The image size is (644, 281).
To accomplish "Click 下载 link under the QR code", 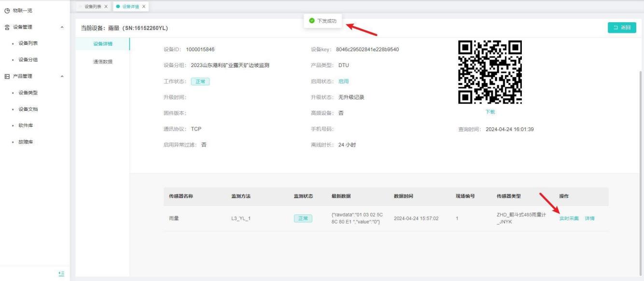I will (x=490, y=112).
